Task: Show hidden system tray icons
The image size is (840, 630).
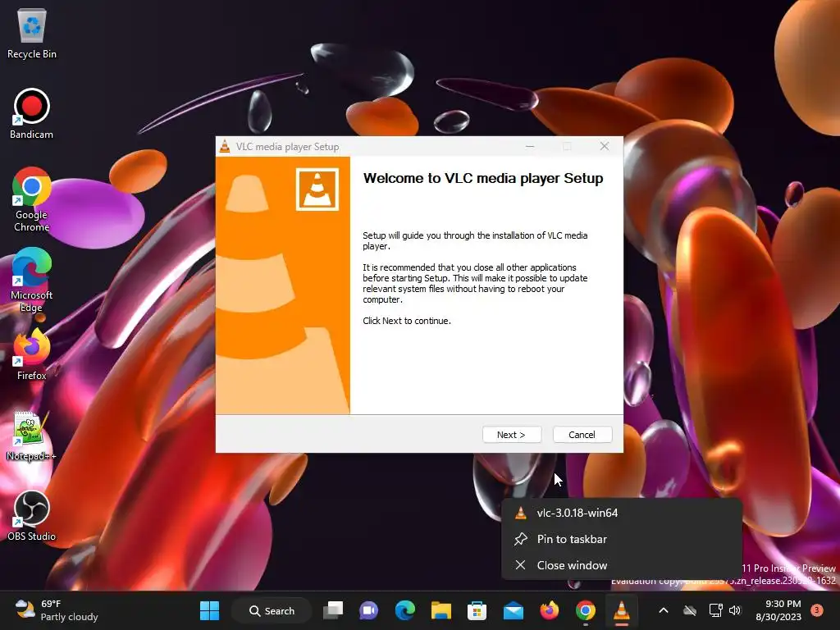Action: (x=663, y=610)
